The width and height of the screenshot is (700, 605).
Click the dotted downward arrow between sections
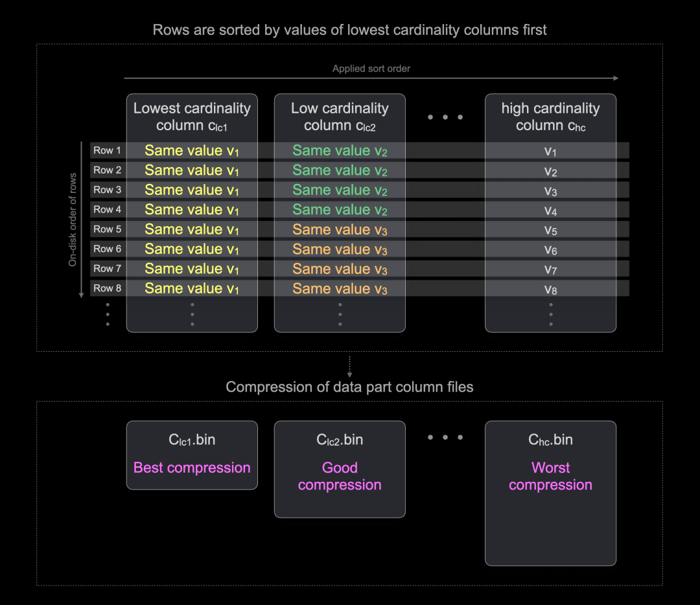tap(349, 366)
